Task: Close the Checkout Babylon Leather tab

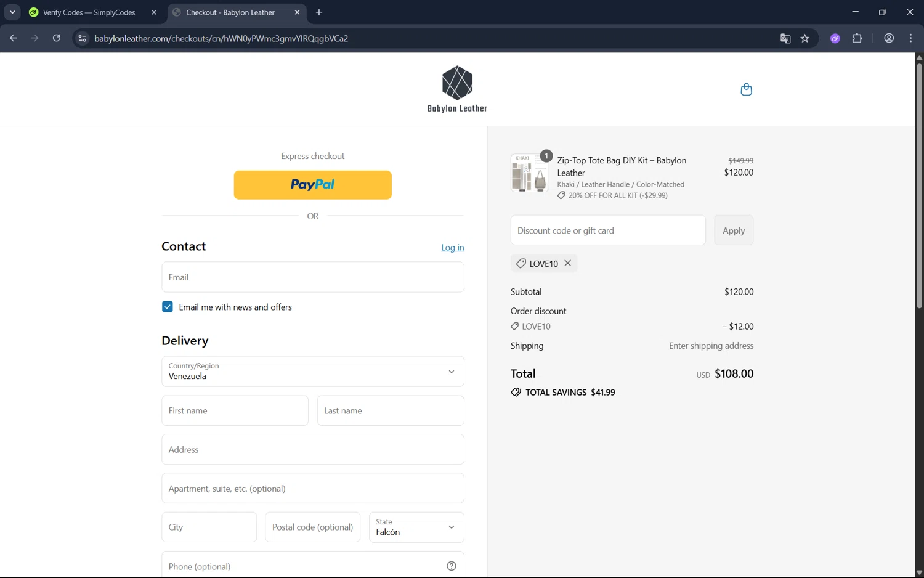Action: tap(297, 12)
